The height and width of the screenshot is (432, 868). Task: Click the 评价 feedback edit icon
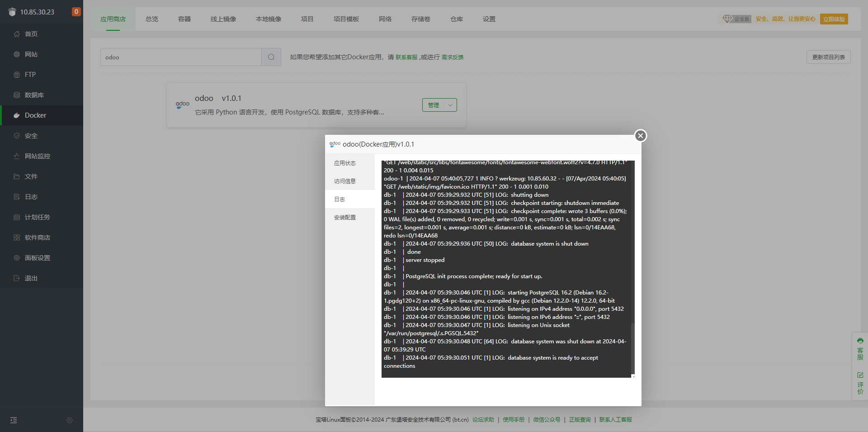860,375
